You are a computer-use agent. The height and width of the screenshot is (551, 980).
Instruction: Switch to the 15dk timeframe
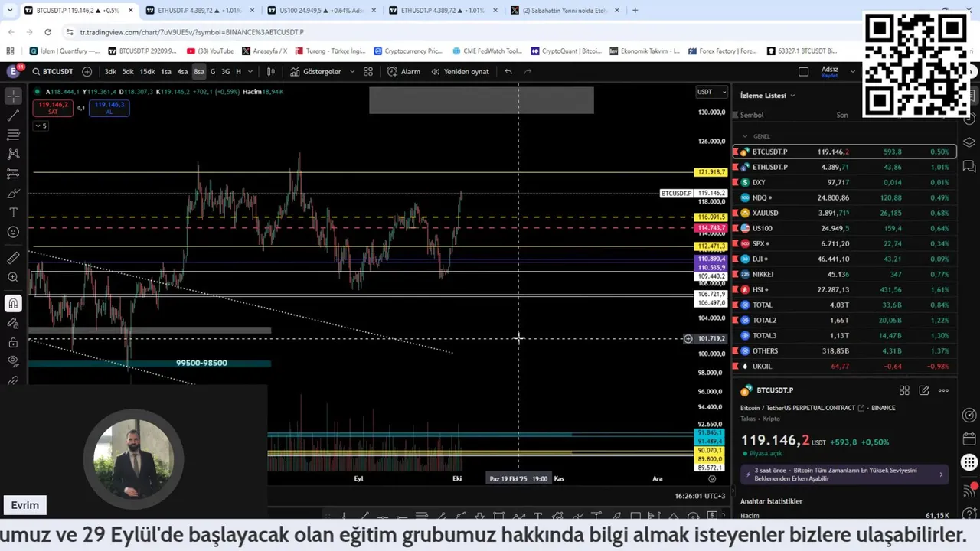[147, 71]
